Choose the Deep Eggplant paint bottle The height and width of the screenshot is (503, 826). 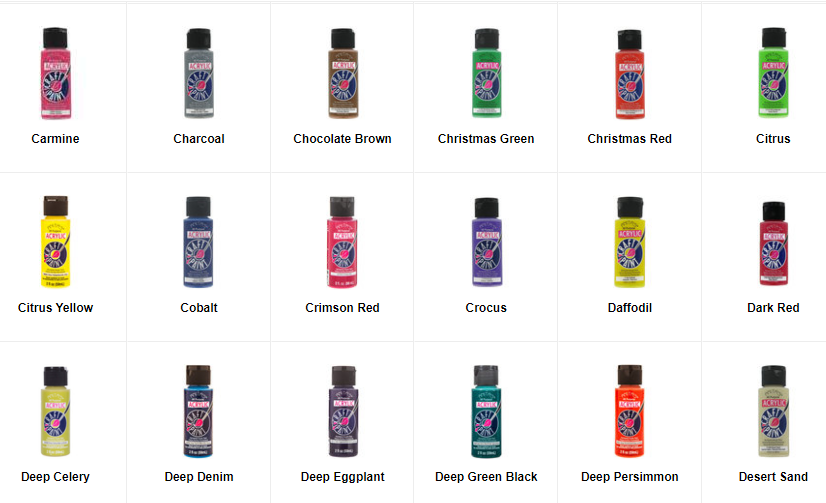click(x=343, y=411)
